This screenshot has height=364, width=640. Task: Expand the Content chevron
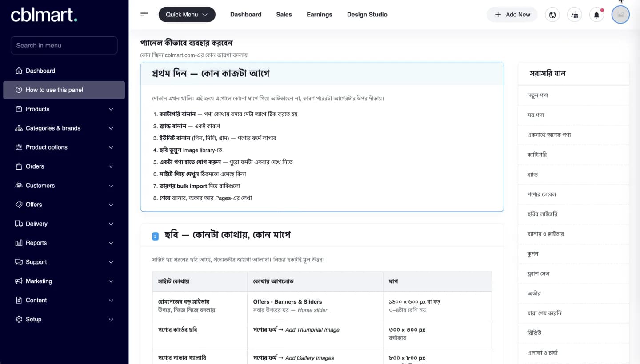111,300
